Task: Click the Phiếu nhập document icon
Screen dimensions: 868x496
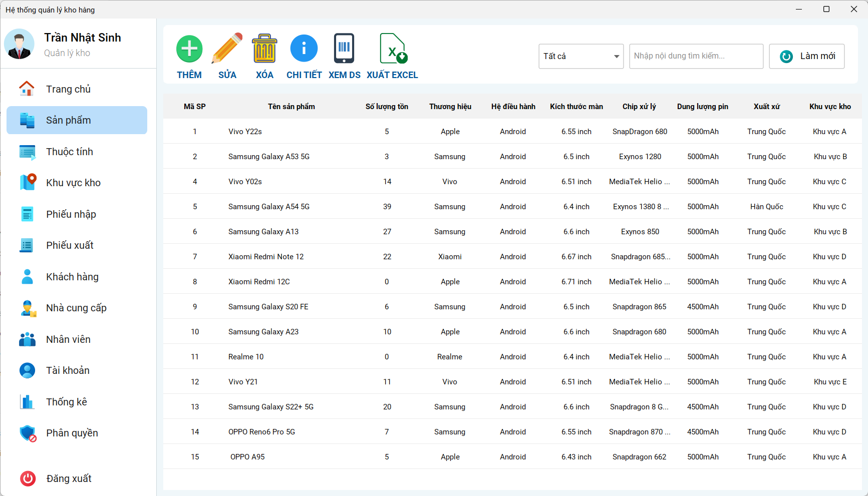Action: [27, 214]
